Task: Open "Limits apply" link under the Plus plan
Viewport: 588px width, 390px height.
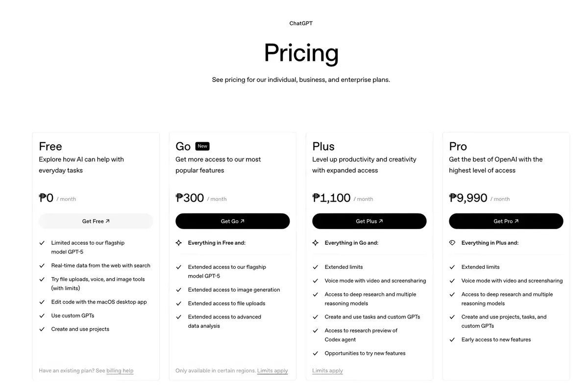Action: [327, 370]
